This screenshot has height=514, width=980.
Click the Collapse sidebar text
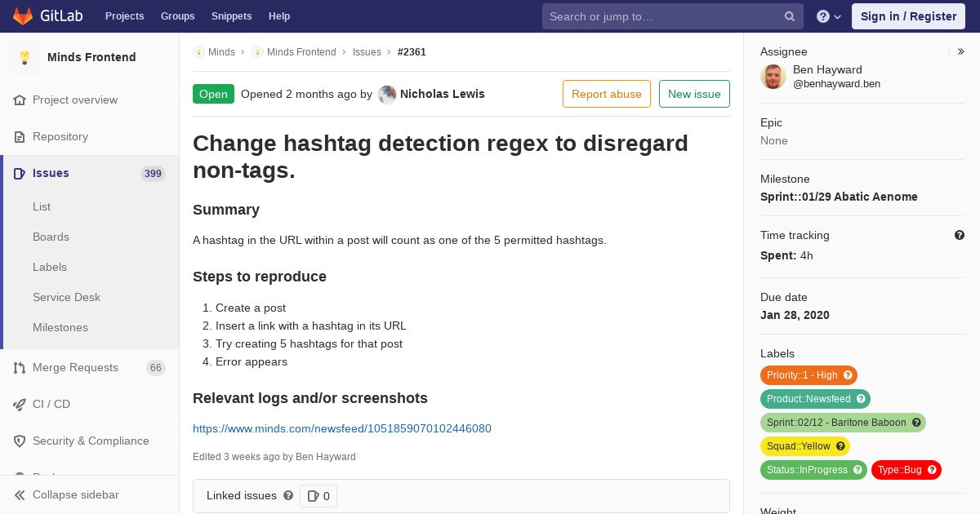76,495
